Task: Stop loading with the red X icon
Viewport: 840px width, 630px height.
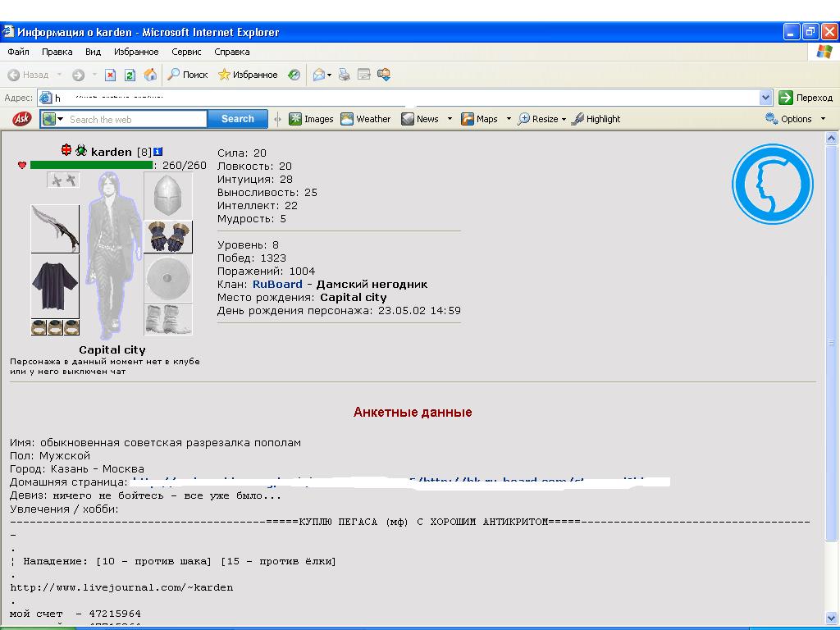Action: [110, 75]
